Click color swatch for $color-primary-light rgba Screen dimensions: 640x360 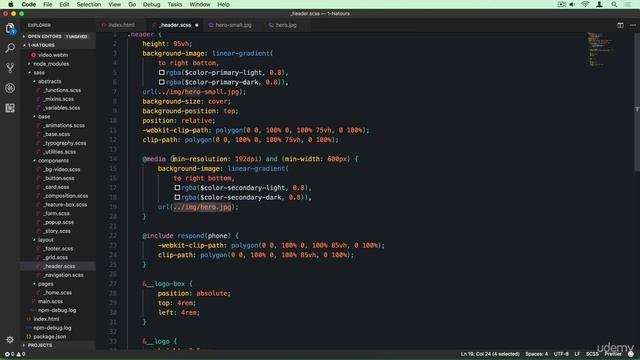[x=162, y=72]
